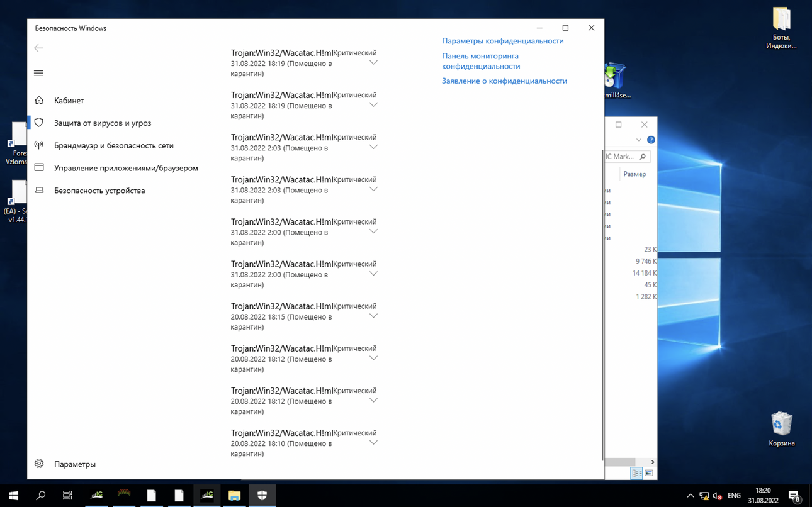Click the IC Mark... search field in Explorer
The height and width of the screenshot is (507, 812).
626,157
